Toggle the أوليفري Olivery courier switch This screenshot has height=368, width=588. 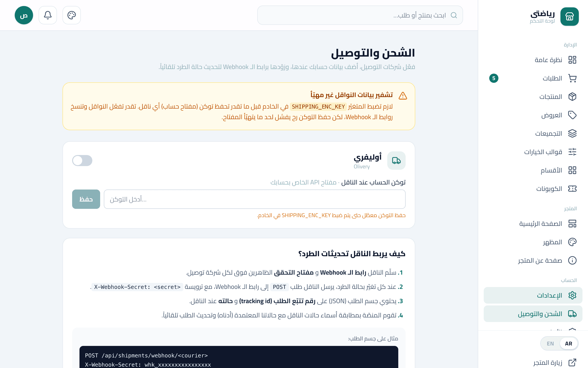pos(82,160)
